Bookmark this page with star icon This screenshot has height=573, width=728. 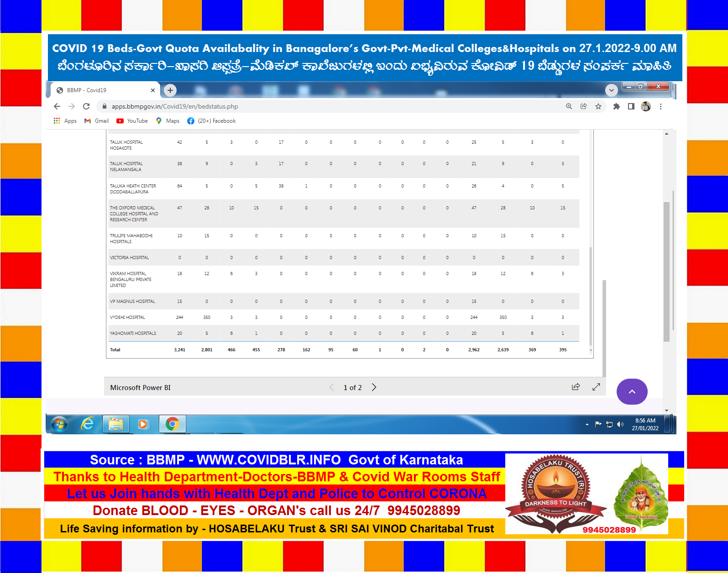coord(598,106)
